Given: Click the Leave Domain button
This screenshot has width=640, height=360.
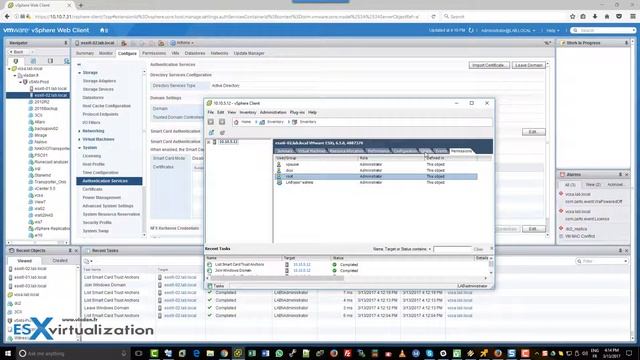Looking at the screenshot, I should [x=529, y=65].
